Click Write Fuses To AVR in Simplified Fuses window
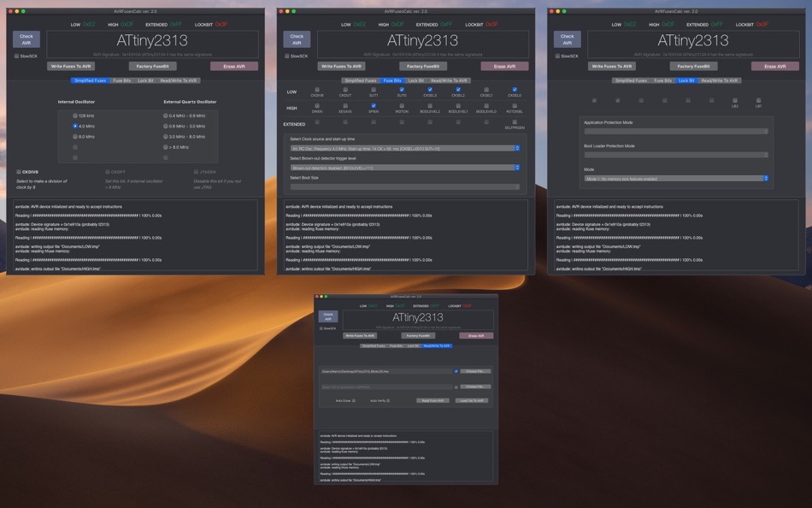Image resolution: width=812 pixels, height=508 pixels. [x=71, y=67]
